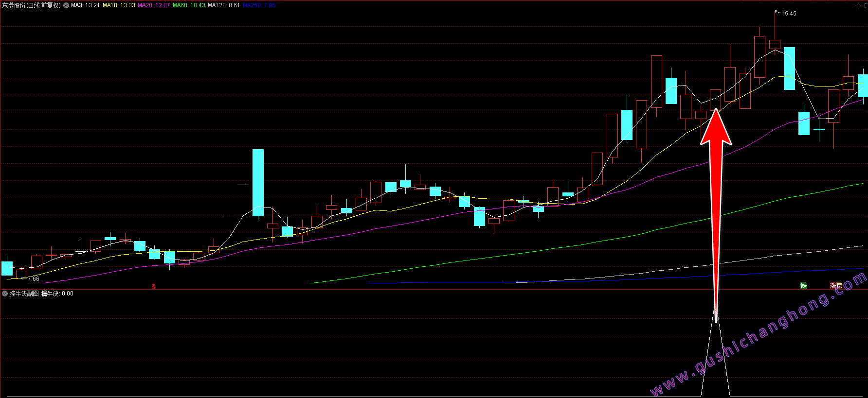Click the tallest cyan candlestick in mid-chart

pyautogui.click(x=258, y=183)
